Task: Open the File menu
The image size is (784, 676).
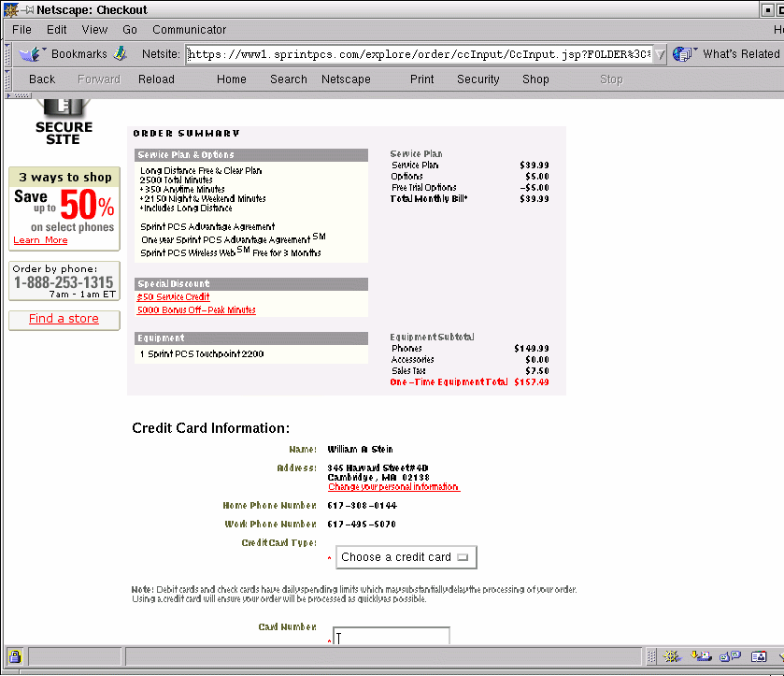Action: coord(21,30)
